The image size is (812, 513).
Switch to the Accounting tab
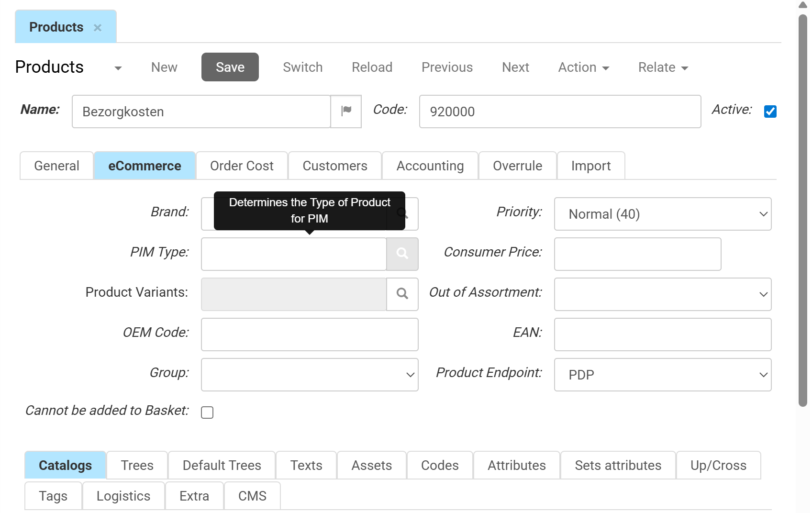click(429, 166)
